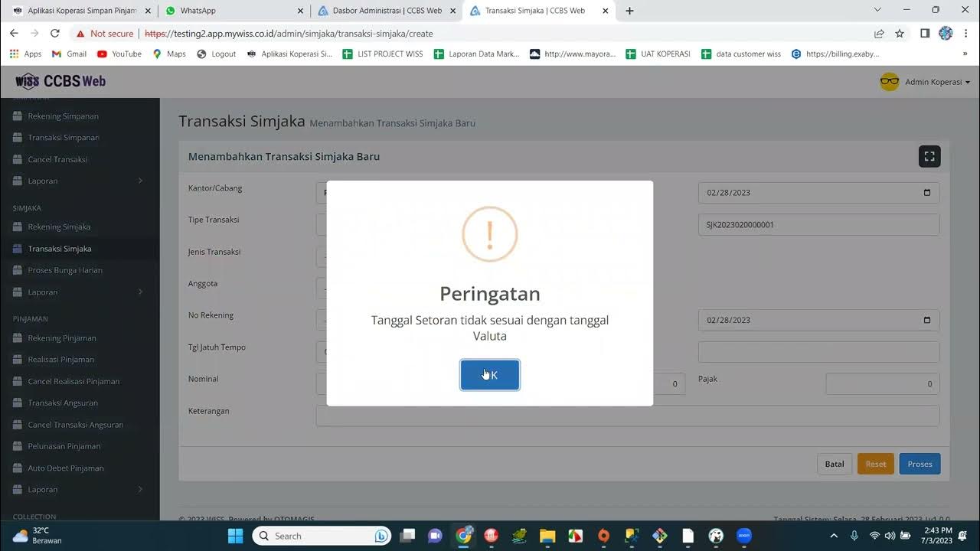This screenshot has height=551, width=980.
Task: Open Rekening Simpanan in sidebar
Action: [63, 116]
